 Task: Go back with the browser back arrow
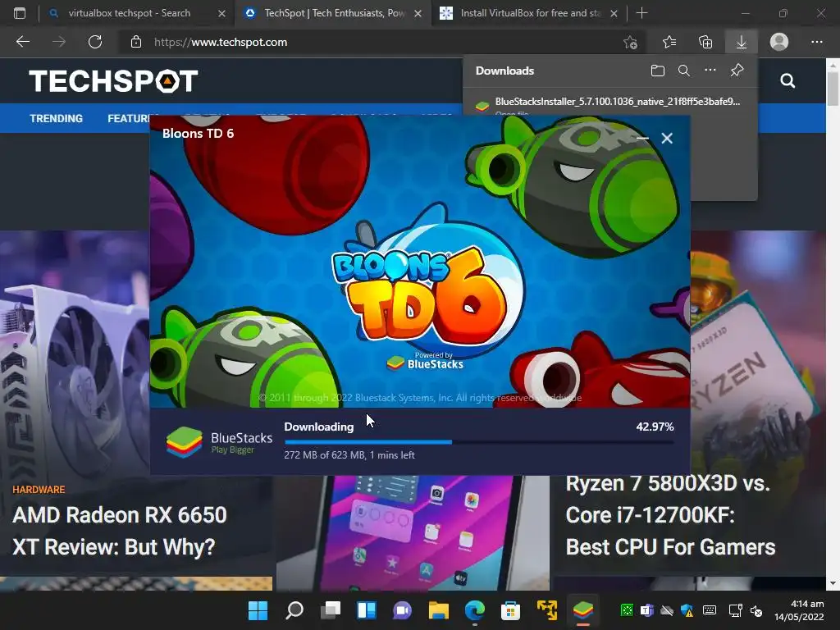[x=22, y=42]
